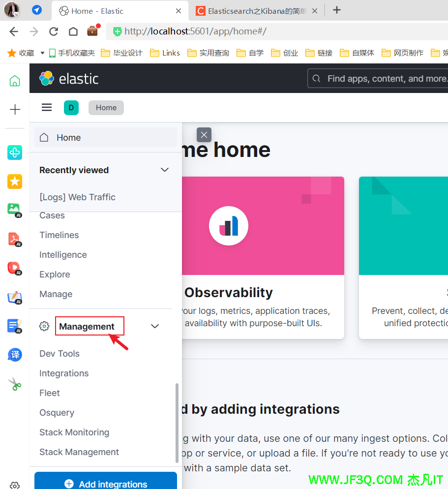Screen dimensions: 448x489
Task: Toggle the hamburger navigation menu icon
Action: pos(47,108)
